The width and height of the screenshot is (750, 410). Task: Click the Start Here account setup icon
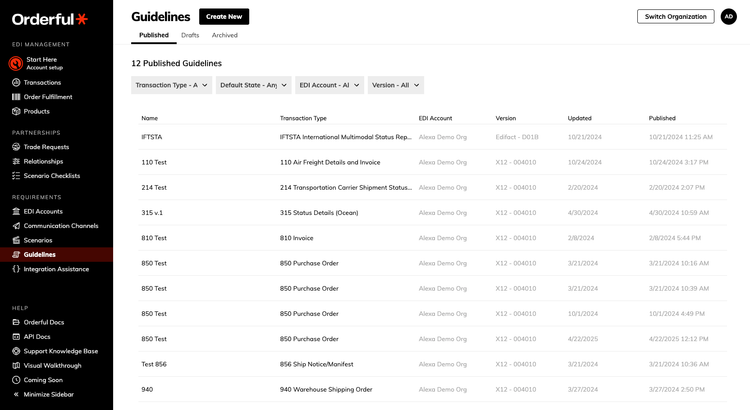[x=16, y=63]
